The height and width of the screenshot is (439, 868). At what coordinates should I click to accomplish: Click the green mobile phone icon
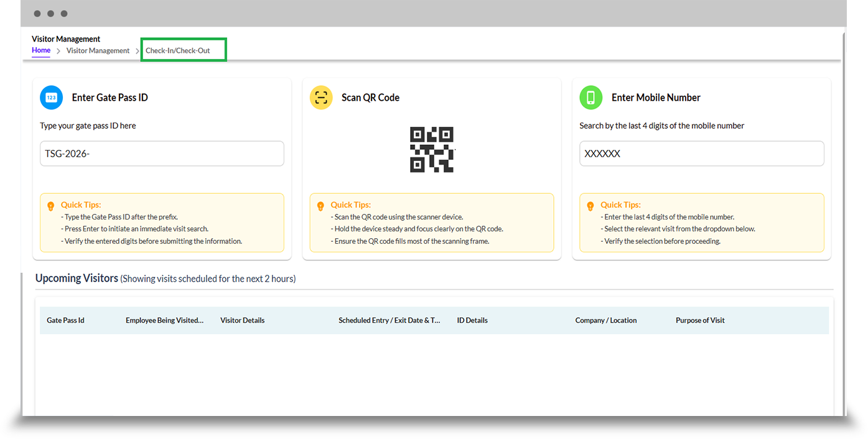(591, 98)
